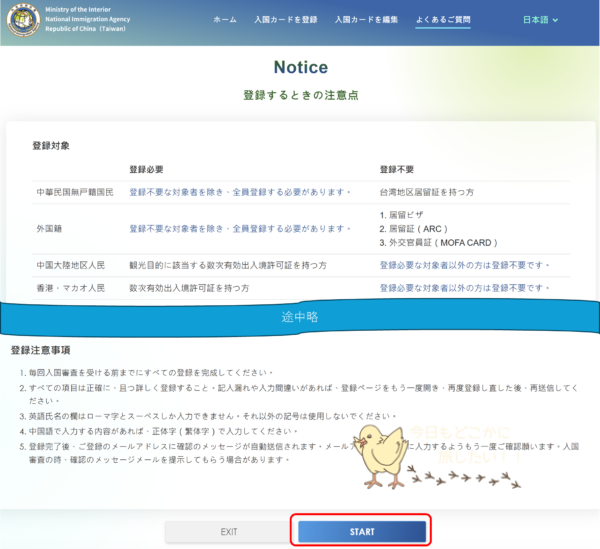Screen dimensions: 600x549
Task: Click the blue link in 中華民国無戸籍国民 row
Action: (x=240, y=192)
